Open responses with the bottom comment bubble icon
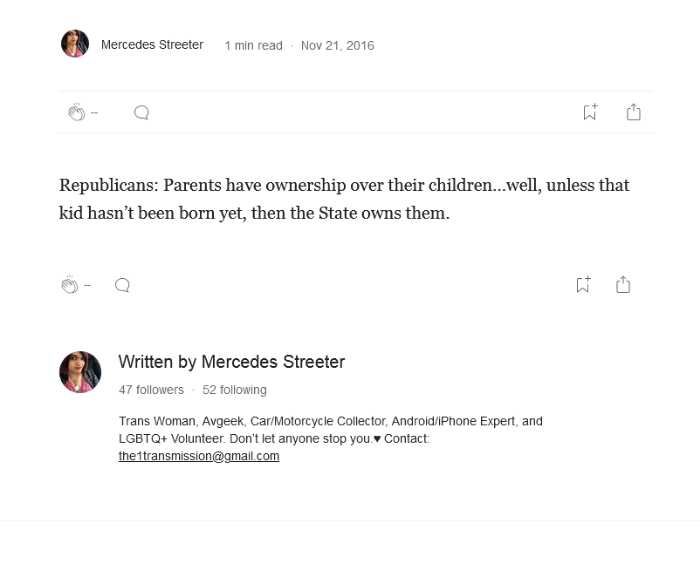Image resolution: width=700 pixels, height=570 pixels. (x=122, y=285)
